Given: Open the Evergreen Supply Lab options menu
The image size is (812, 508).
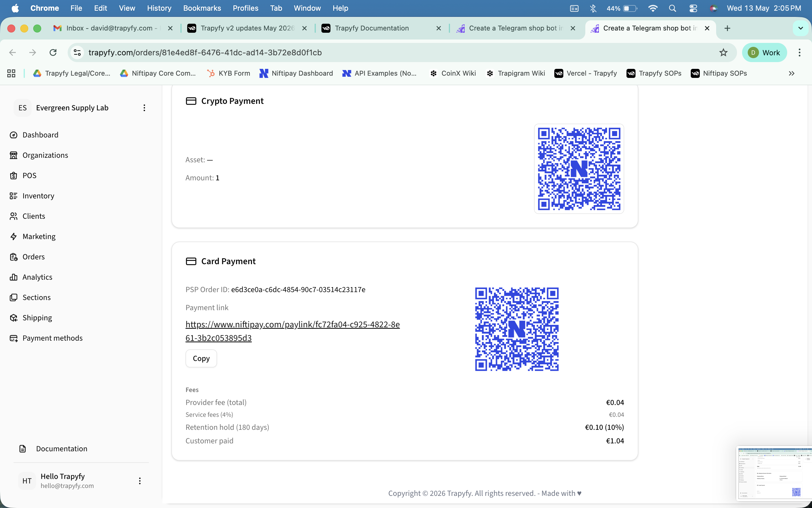Looking at the screenshot, I should [x=144, y=108].
